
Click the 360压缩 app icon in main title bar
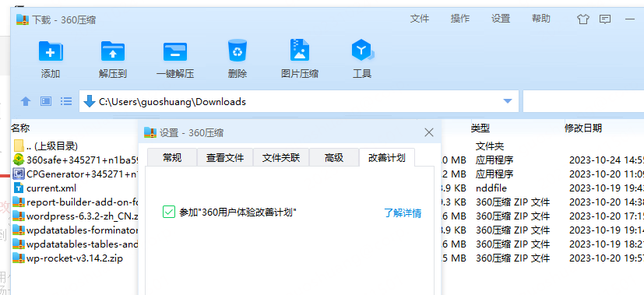(x=22, y=19)
